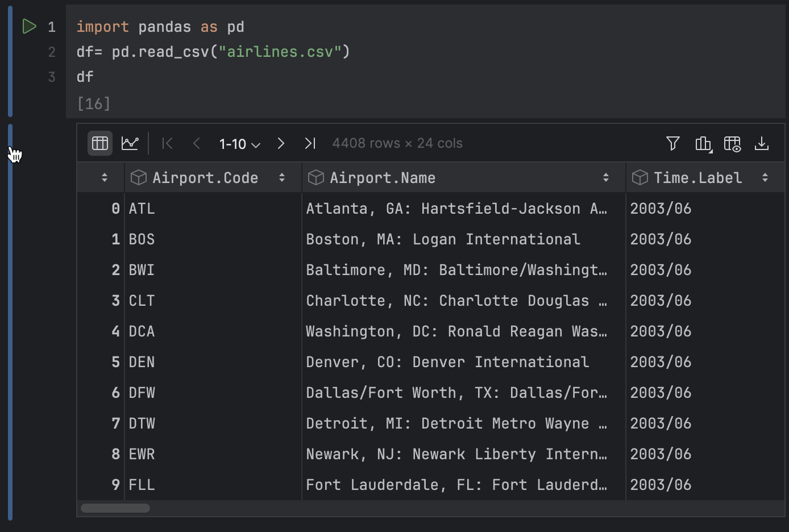This screenshot has width=789, height=532.
Task: Jump to the last page of rows
Action: click(310, 144)
